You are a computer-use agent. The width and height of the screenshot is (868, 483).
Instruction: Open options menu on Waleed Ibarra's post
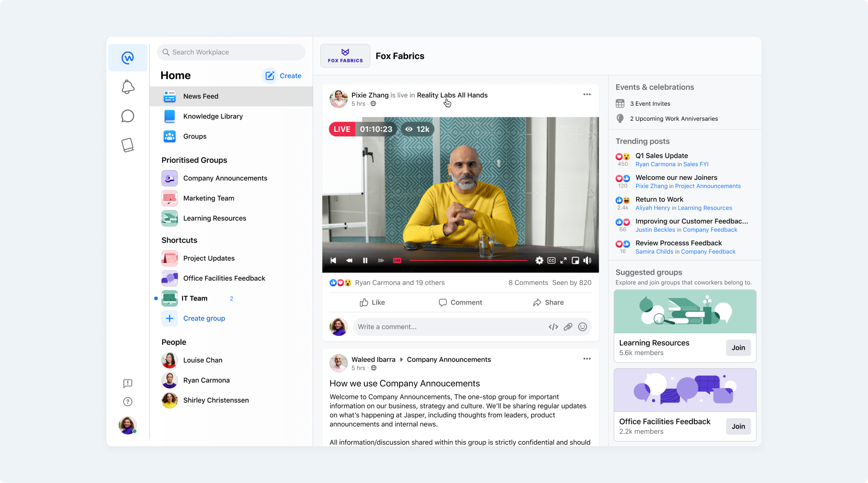587,359
